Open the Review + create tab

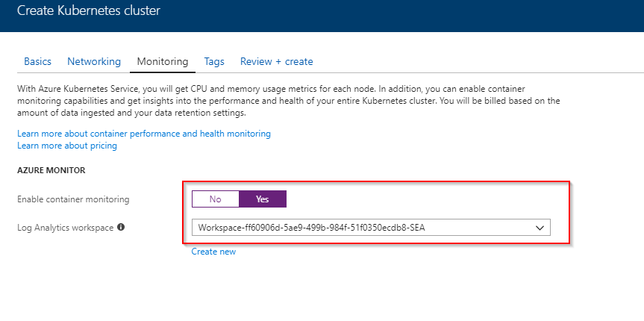tap(276, 62)
